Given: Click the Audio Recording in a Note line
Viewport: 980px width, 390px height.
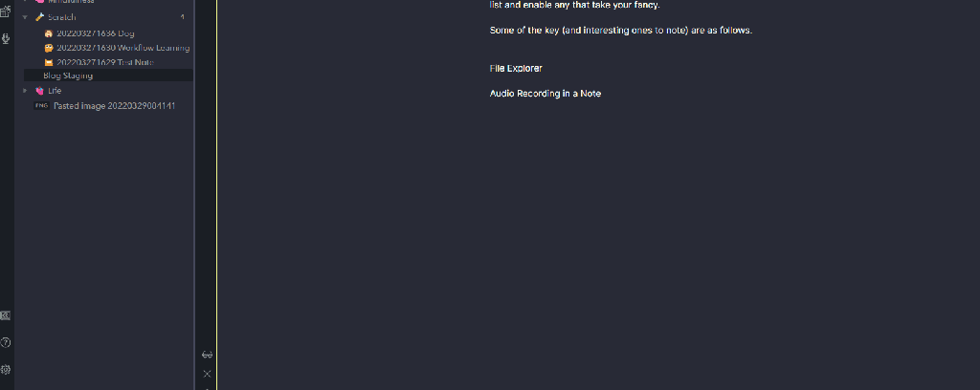Looking at the screenshot, I should 545,94.
